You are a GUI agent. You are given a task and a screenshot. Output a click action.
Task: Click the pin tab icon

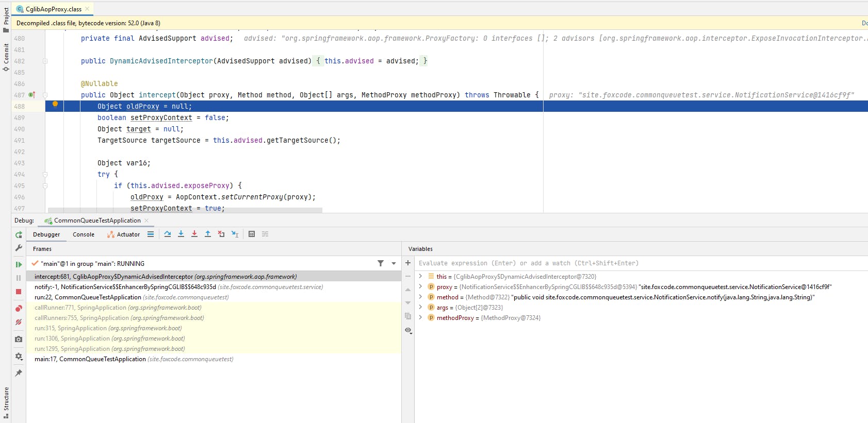[x=19, y=373]
